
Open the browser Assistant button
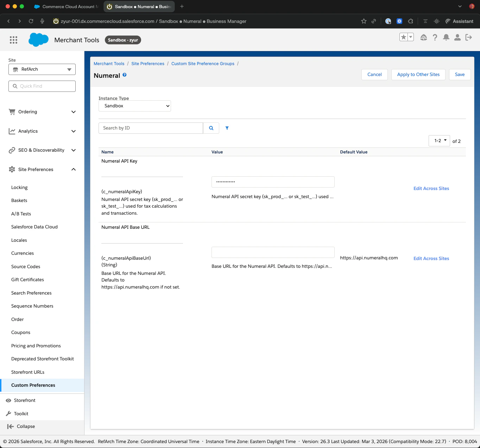point(459,21)
